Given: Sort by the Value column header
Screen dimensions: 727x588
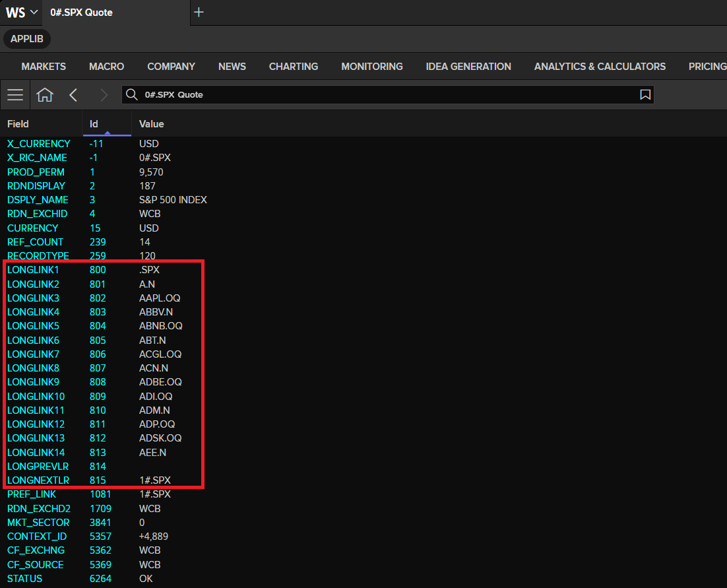Looking at the screenshot, I should pos(152,124).
